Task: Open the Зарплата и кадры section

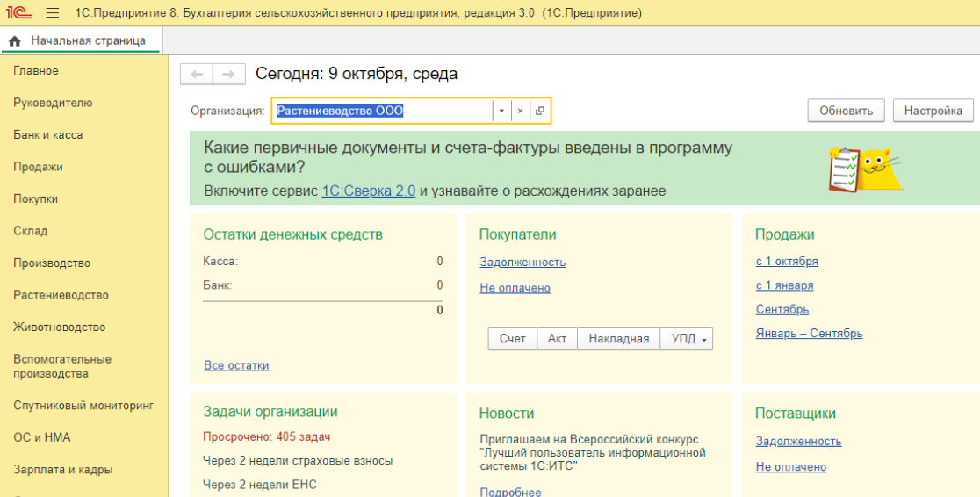Action: [x=63, y=470]
